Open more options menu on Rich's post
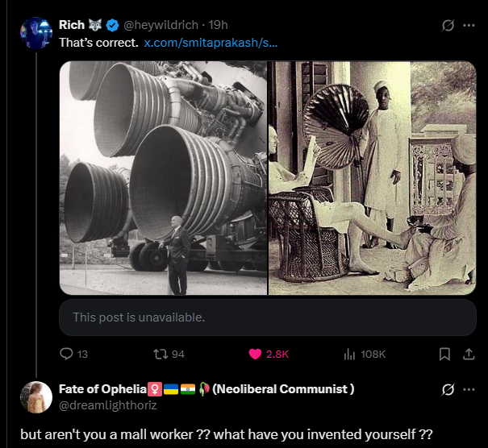The height and width of the screenshot is (448, 488). click(469, 25)
